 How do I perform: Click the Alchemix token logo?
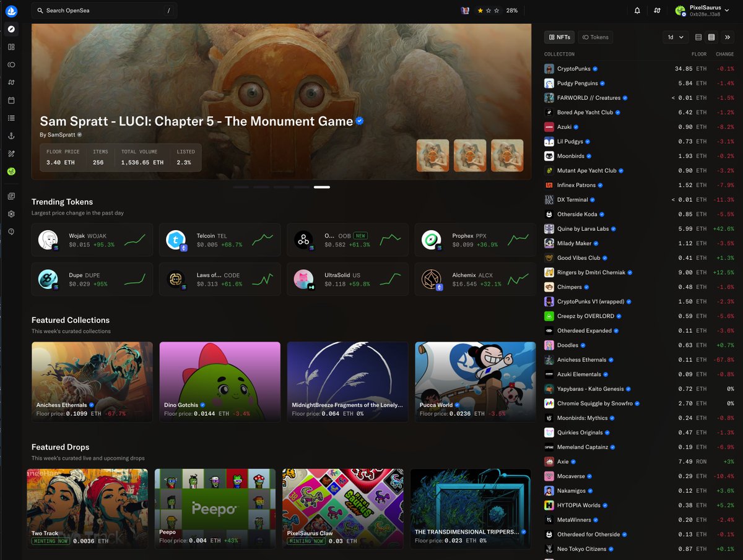pos(431,280)
